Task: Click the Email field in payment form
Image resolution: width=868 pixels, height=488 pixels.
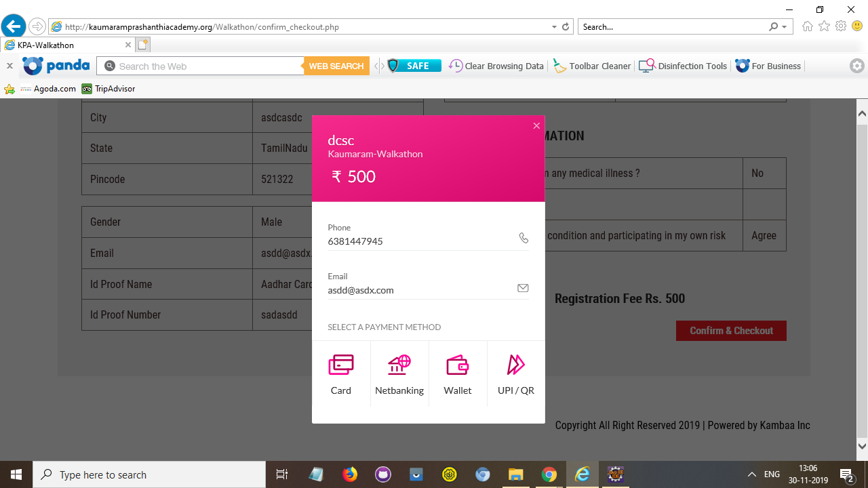Action: tap(420, 290)
